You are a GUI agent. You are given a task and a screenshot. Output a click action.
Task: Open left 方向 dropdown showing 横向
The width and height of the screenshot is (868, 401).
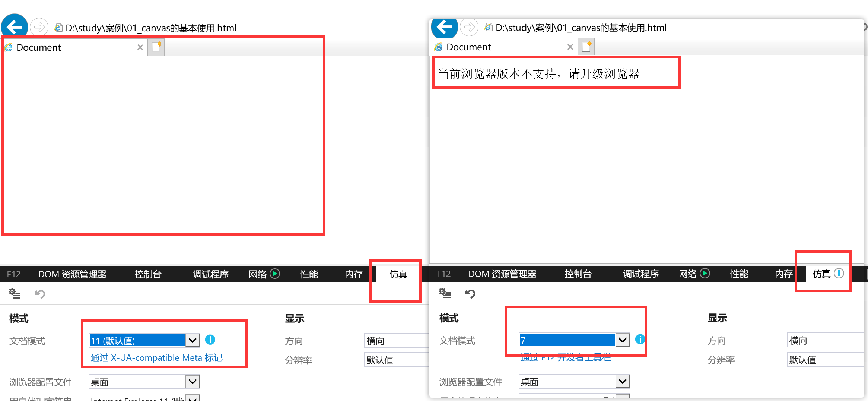396,340
